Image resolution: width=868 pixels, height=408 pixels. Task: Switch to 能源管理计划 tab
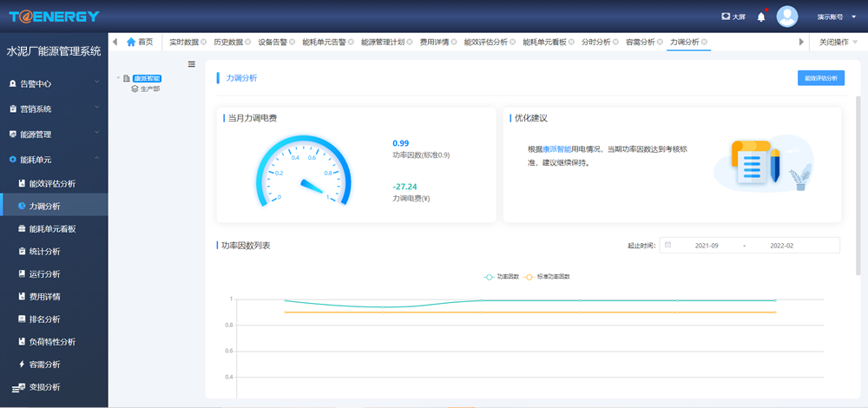click(383, 42)
